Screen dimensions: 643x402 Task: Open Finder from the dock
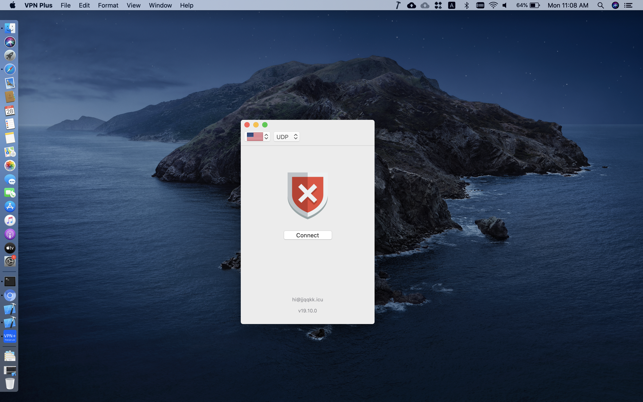click(10, 28)
